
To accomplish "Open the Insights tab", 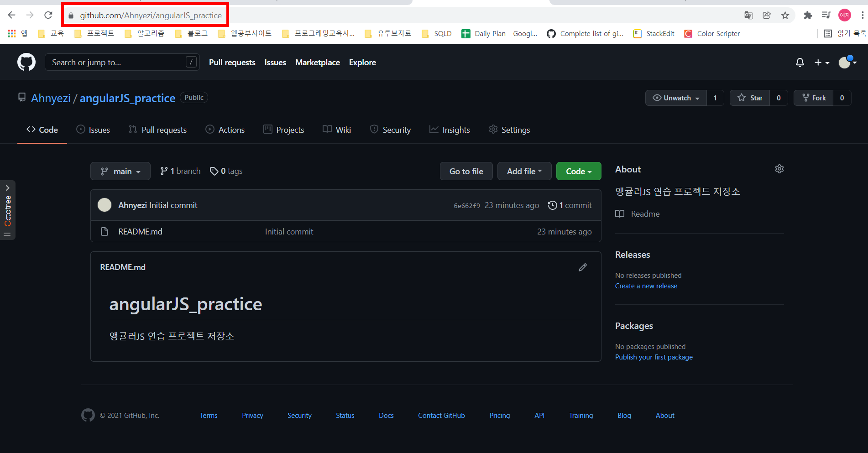I will click(x=450, y=130).
